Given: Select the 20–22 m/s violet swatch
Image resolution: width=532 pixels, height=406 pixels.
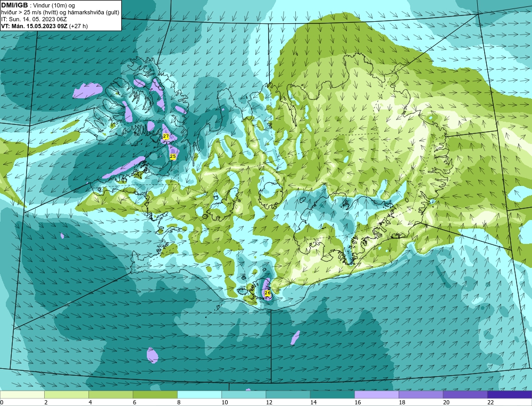Looking at the screenshot, I should 465,395.
